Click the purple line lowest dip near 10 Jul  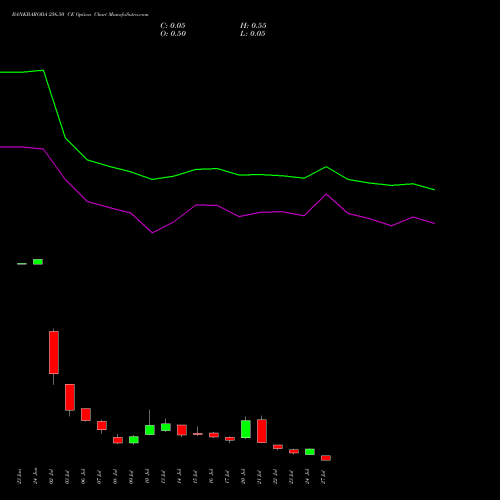tap(152, 233)
